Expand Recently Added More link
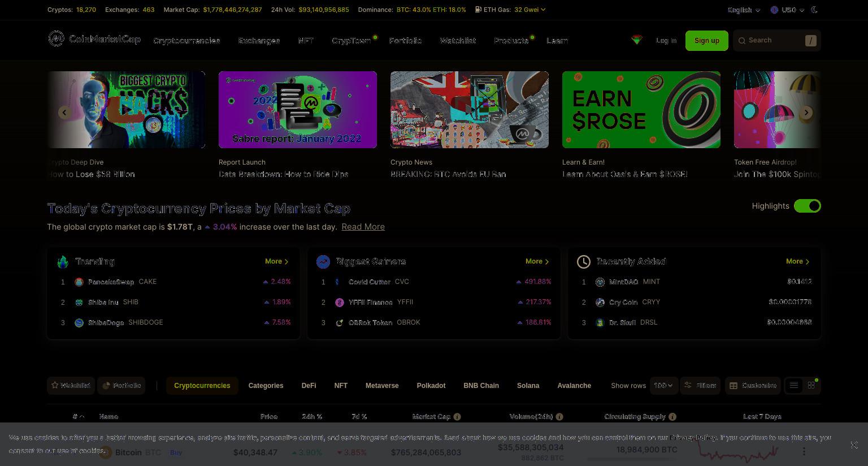 798,261
